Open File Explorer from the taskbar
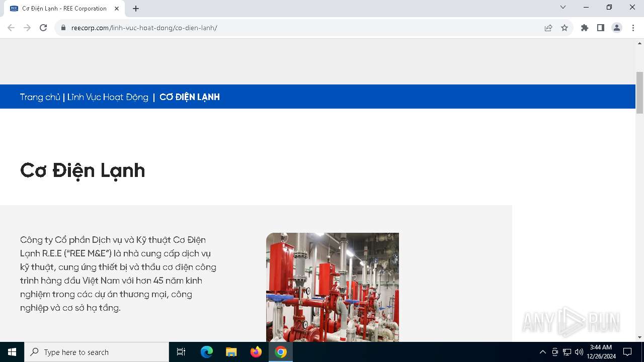This screenshot has height=362, width=644. [231, 352]
